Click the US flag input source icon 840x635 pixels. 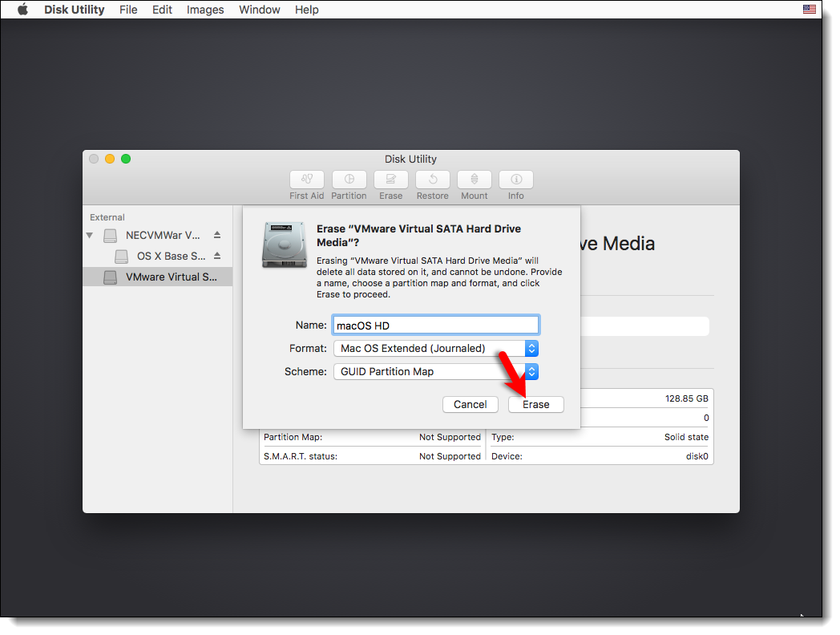coord(810,9)
